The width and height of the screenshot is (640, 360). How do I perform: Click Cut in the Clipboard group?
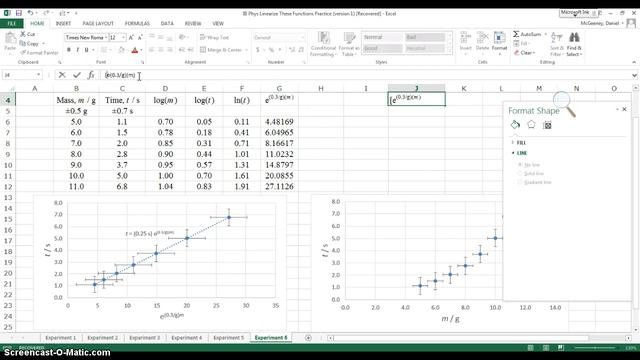click(x=28, y=34)
